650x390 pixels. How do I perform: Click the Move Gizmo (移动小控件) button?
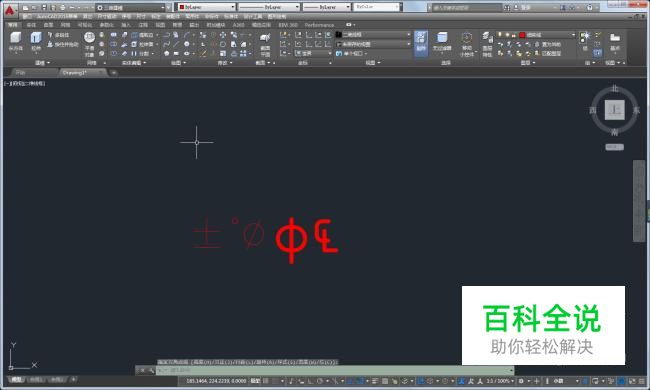467,44
